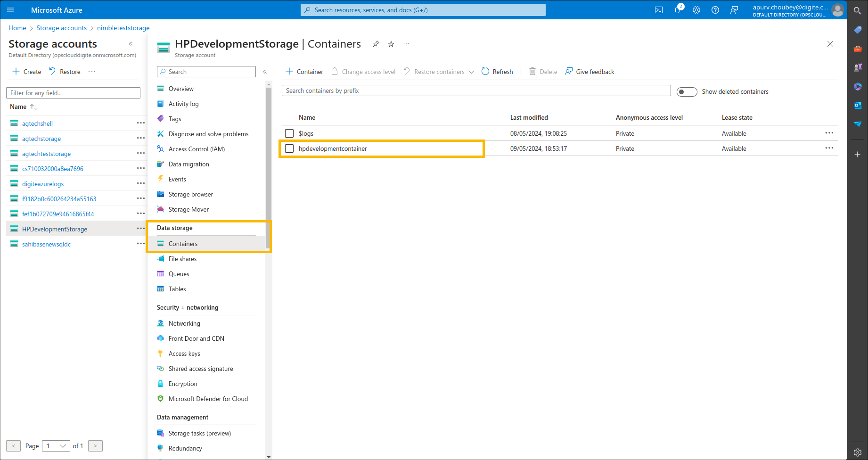Screen dimensions: 868x460
Task: Create a new Container
Action: point(304,71)
